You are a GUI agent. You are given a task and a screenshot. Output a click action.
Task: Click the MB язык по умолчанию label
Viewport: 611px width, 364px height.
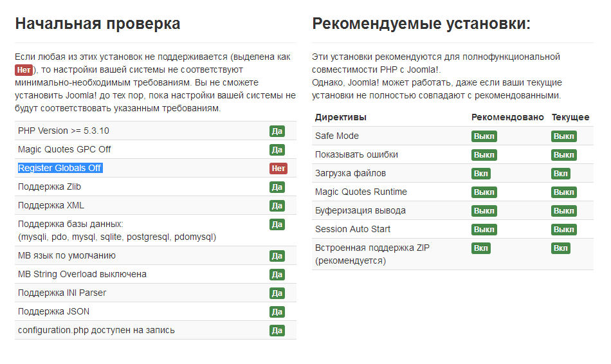67,256
